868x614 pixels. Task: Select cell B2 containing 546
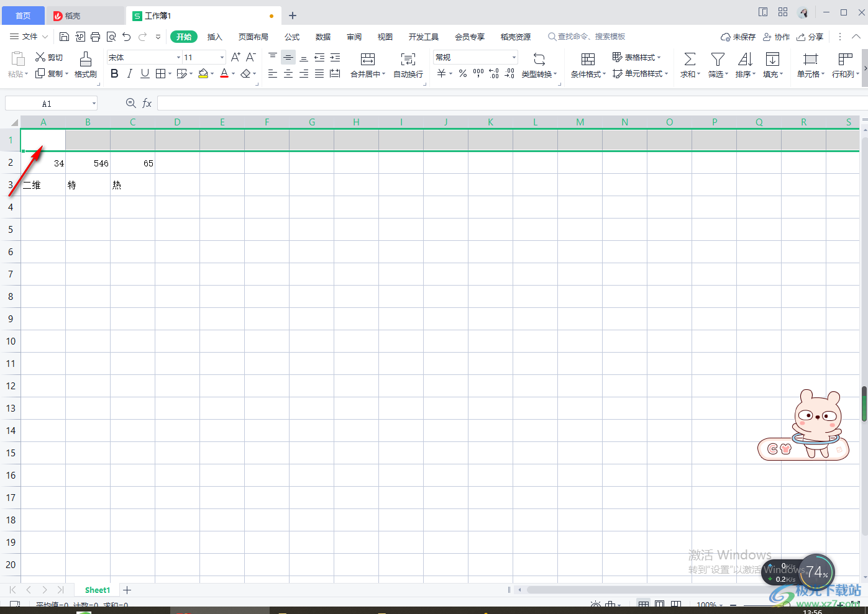(88, 163)
